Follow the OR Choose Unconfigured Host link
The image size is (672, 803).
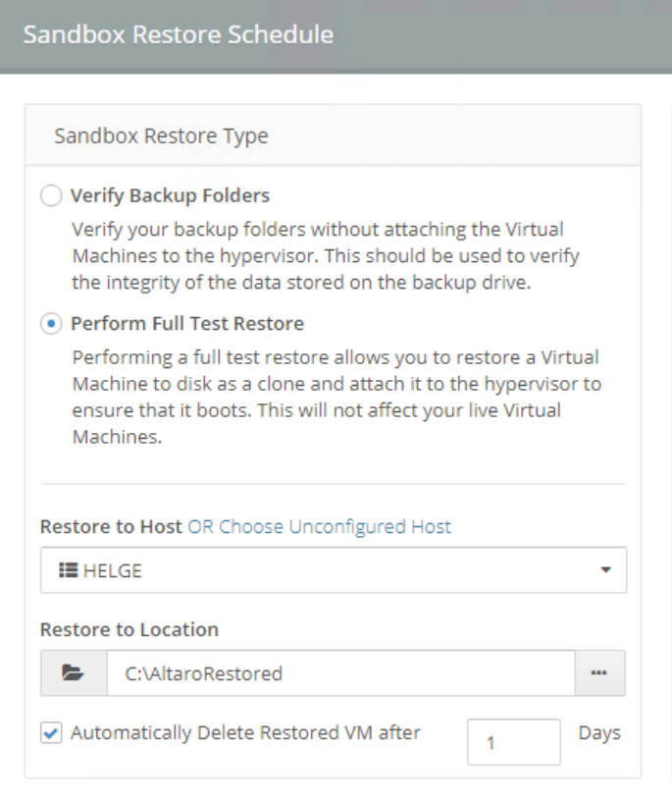click(x=320, y=526)
